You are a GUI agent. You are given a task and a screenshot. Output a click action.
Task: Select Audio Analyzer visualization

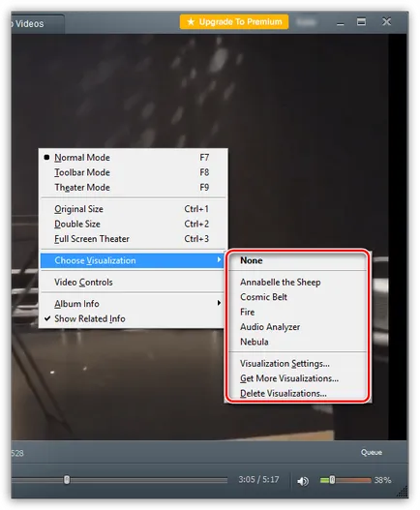[x=298, y=327]
